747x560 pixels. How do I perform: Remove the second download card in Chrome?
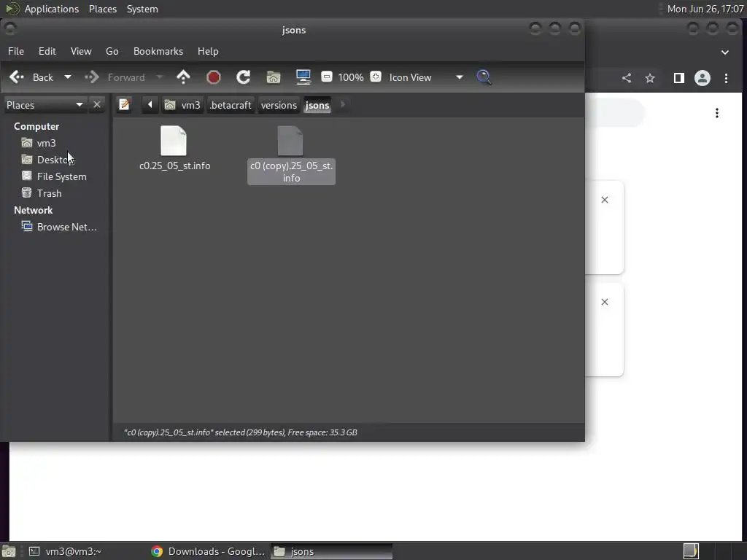click(605, 302)
